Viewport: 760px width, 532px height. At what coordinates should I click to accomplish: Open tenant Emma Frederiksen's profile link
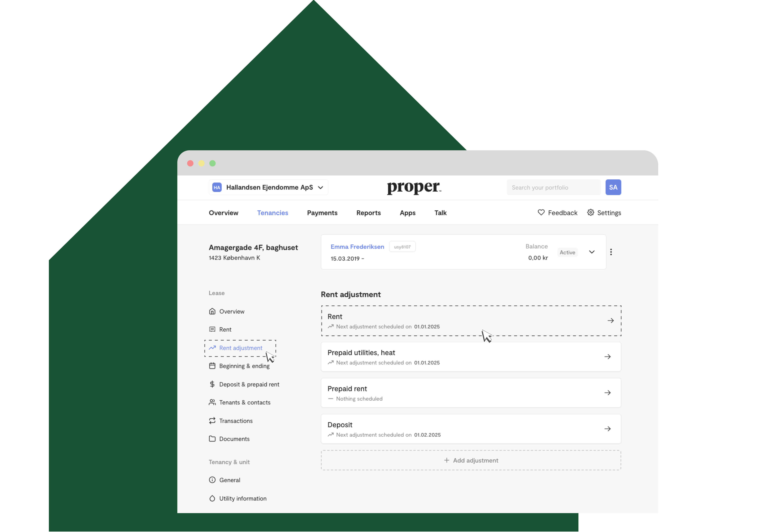(357, 247)
